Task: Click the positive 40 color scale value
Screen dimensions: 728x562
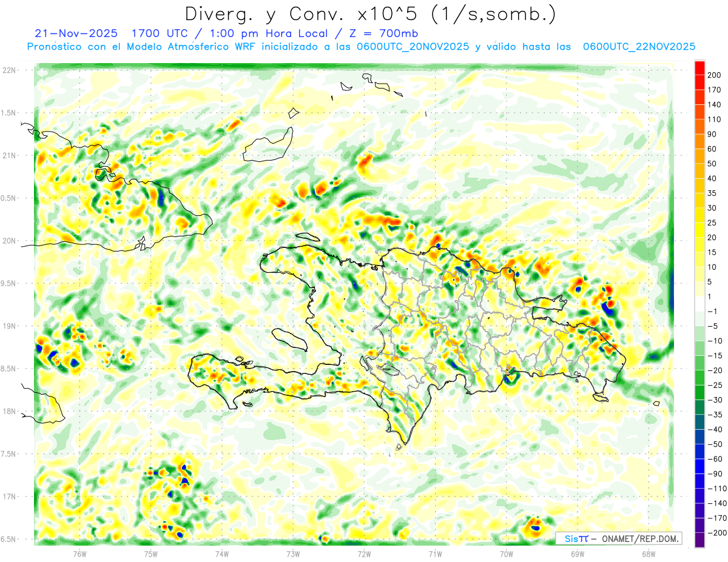Action: [712, 178]
